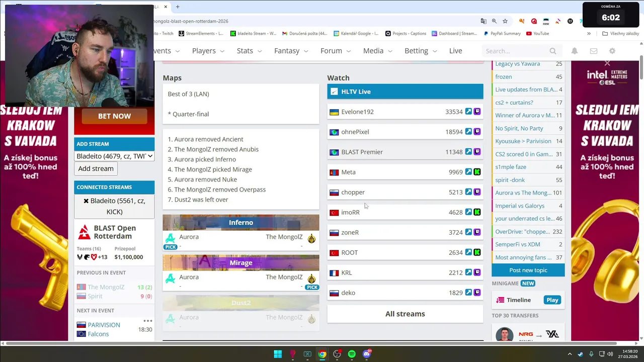Open Evelone192 stream external link icon

tap(468, 112)
